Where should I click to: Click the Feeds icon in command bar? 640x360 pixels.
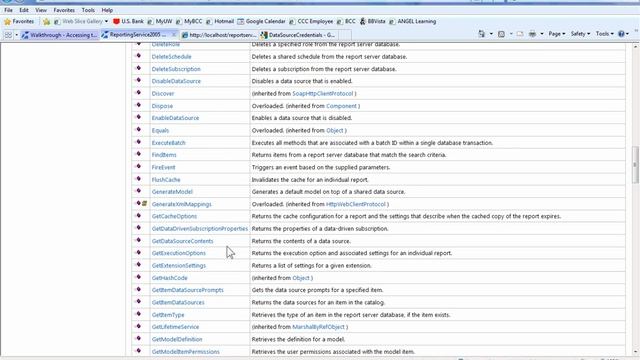point(501,34)
